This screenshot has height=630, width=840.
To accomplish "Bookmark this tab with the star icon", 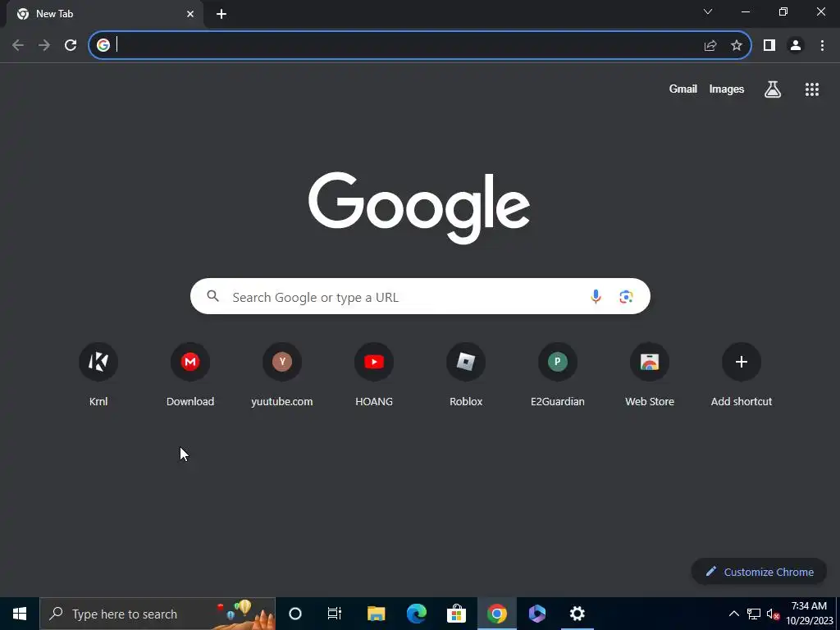I will click(x=737, y=46).
